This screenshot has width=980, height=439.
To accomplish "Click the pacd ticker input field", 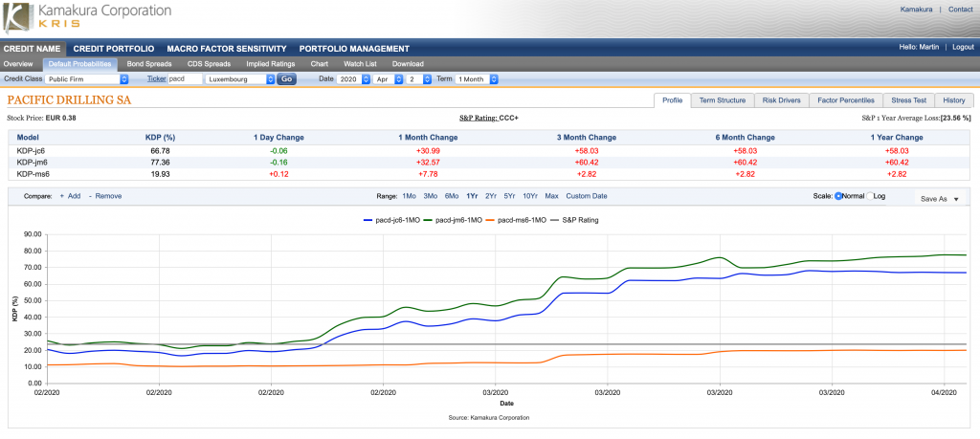I will pyautogui.click(x=185, y=79).
